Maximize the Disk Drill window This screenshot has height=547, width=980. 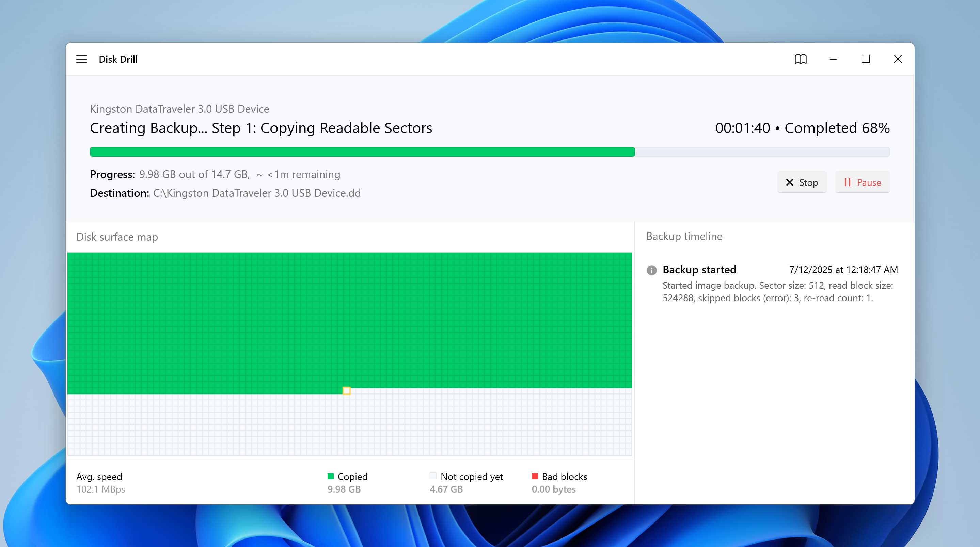[866, 59]
